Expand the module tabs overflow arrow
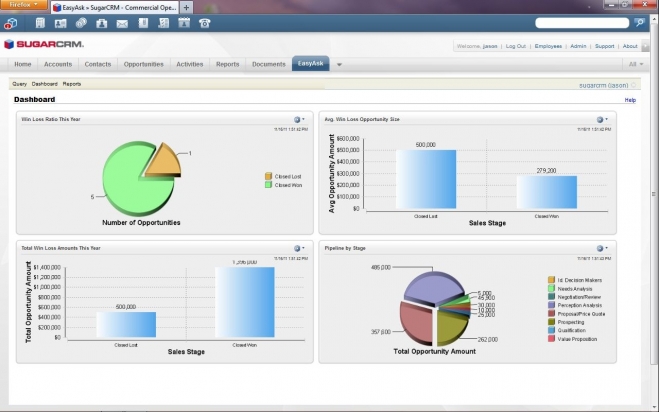Screen dimensions: 659x412 pos(339,65)
